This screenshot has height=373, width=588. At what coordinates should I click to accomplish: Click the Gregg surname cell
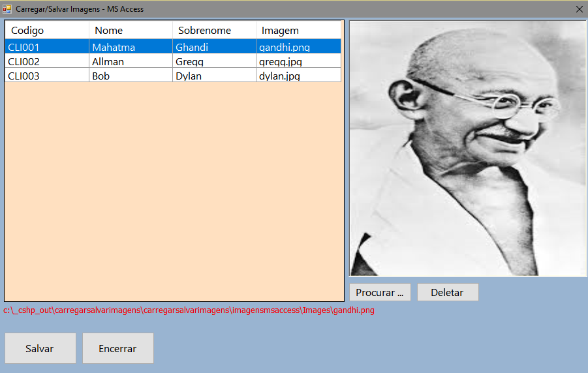(214, 61)
